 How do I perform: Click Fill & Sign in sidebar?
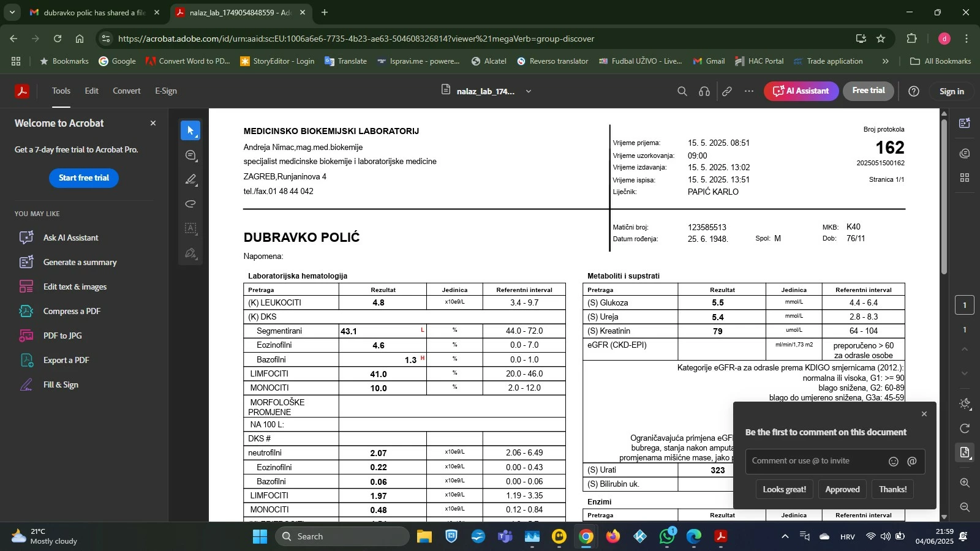coord(61,384)
